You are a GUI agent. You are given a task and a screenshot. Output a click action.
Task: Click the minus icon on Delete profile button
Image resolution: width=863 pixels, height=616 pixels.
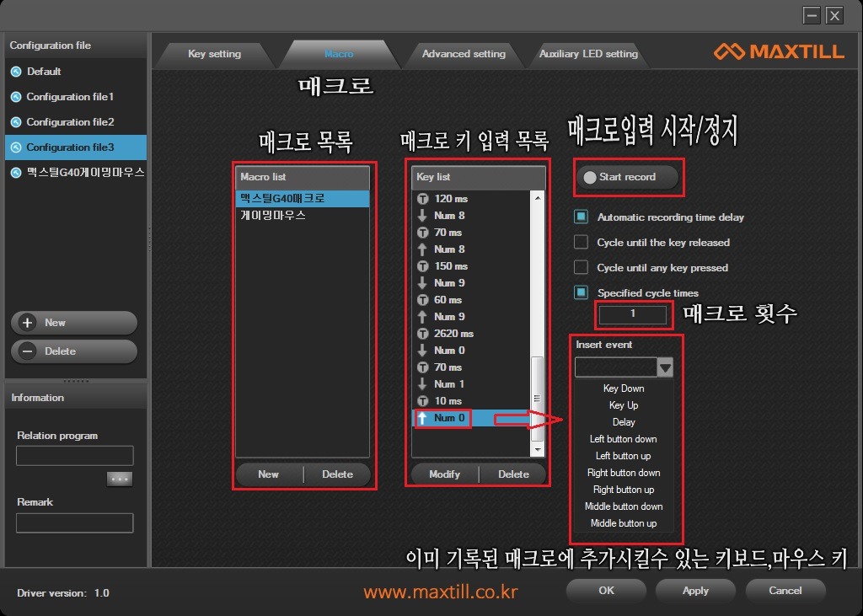(28, 351)
